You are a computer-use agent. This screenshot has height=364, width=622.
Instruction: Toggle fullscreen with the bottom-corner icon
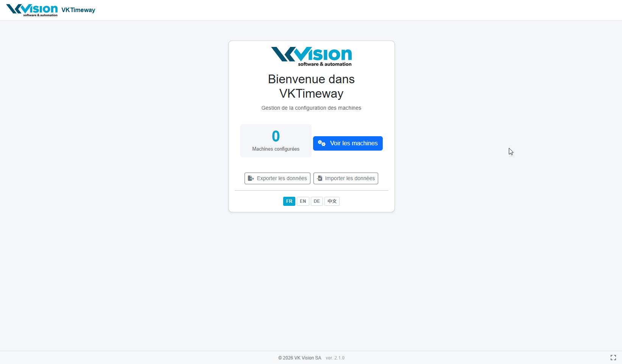613,358
